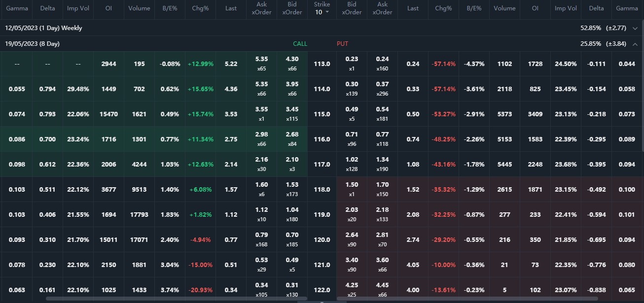This screenshot has height=303, width=644.
Task: Select the 19/05/2023 (8 Day) expiry row
Action: [33, 44]
